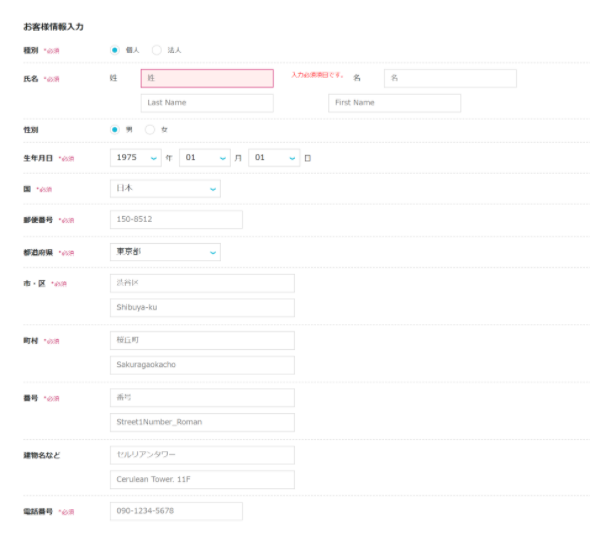The width and height of the screenshot is (600, 534).
Task: Focus the Last Name input field
Action: (x=207, y=103)
